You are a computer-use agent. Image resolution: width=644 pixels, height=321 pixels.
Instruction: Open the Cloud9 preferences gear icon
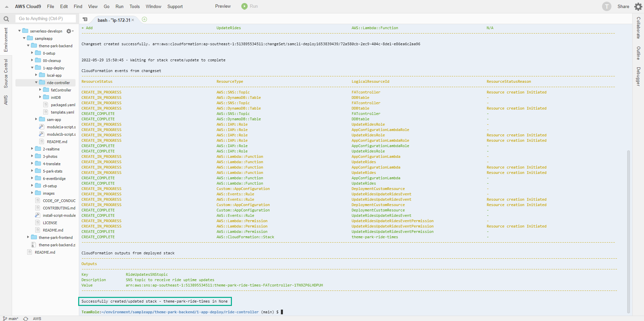[x=638, y=6]
